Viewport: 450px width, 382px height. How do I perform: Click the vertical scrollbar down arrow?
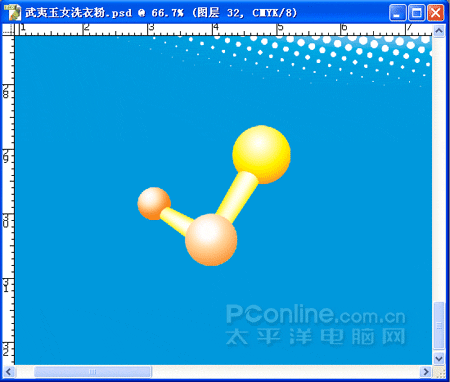pos(439,359)
